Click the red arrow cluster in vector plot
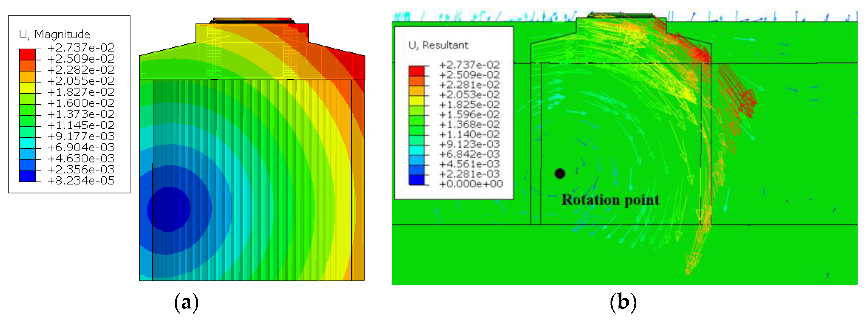The height and width of the screenshot is (321, 868). [x=738, y=91]
